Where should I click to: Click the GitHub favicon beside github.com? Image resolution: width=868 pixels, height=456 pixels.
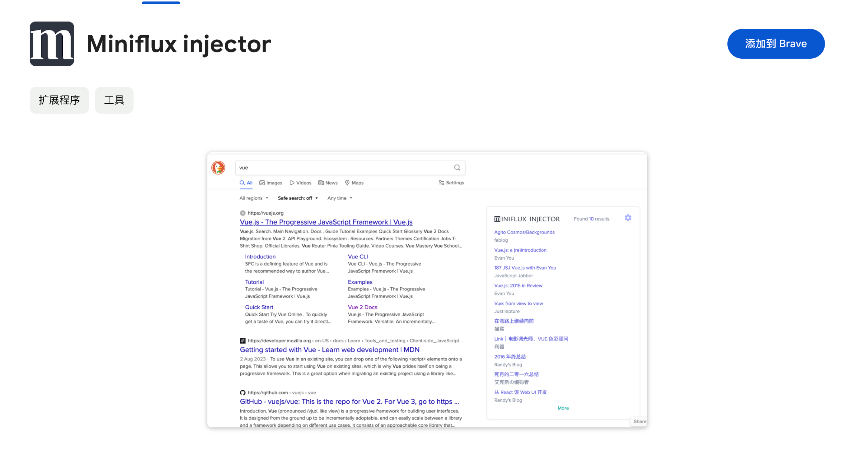pos(243,393)
